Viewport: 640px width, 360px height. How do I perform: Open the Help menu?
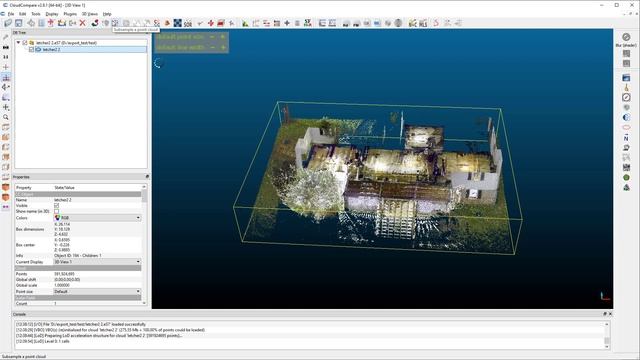tap(107, 14)
